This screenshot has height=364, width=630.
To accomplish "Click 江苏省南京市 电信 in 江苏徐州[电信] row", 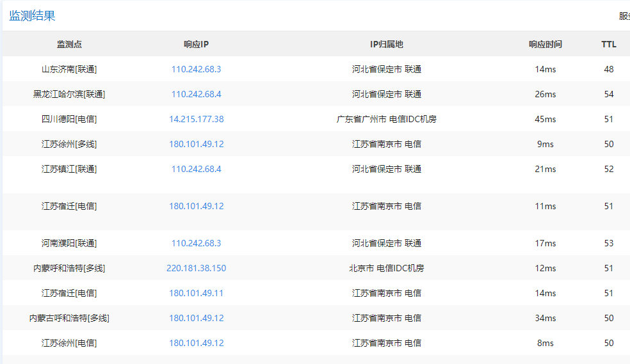I will [387, 342].
